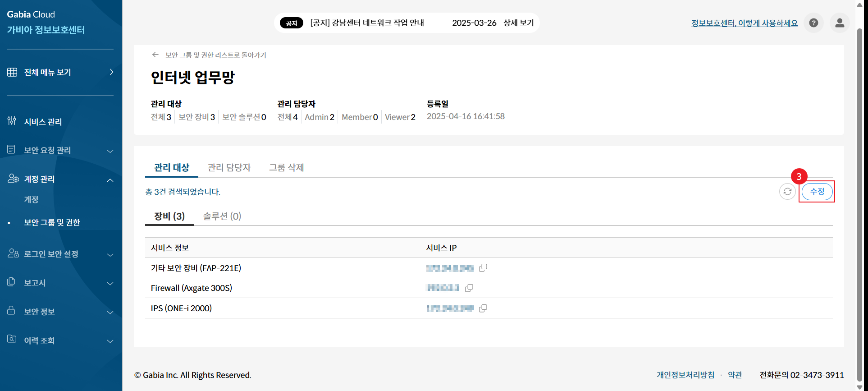This screenshot has width=868, height=391.
Task: Click the 보안 정보 lock icon
Action: (x=12, y=311)
